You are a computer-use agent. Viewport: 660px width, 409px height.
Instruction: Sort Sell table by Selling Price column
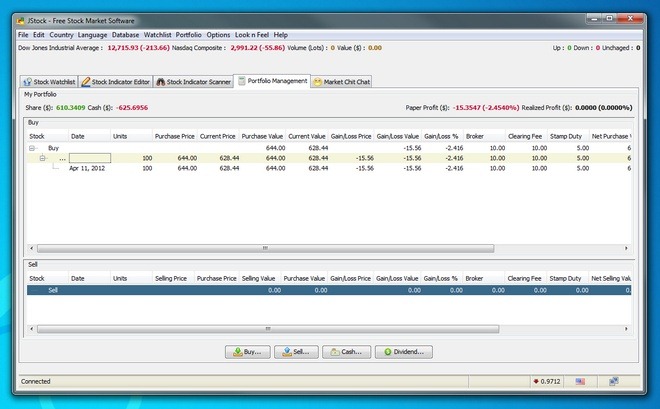[x=173, y=279]
